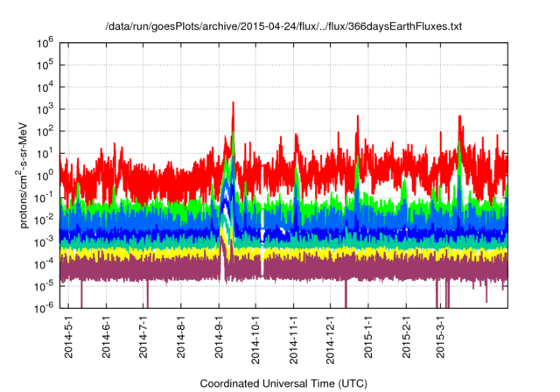
Task: Click the plot title file path text
Action: (283, 27)
